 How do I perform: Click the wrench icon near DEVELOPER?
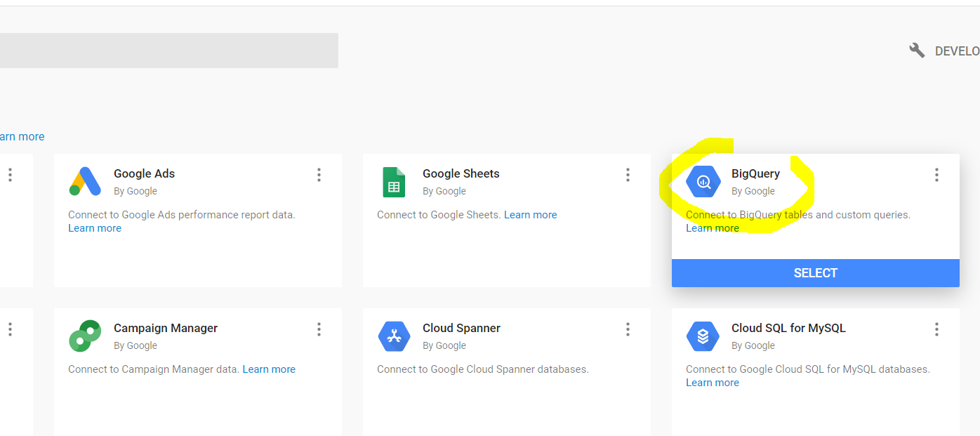click(917, 50)
